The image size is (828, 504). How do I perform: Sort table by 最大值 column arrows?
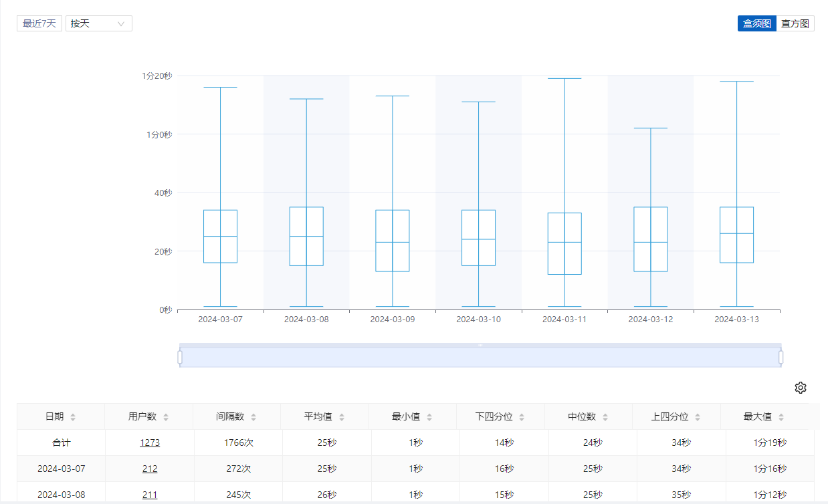(781, 417)
